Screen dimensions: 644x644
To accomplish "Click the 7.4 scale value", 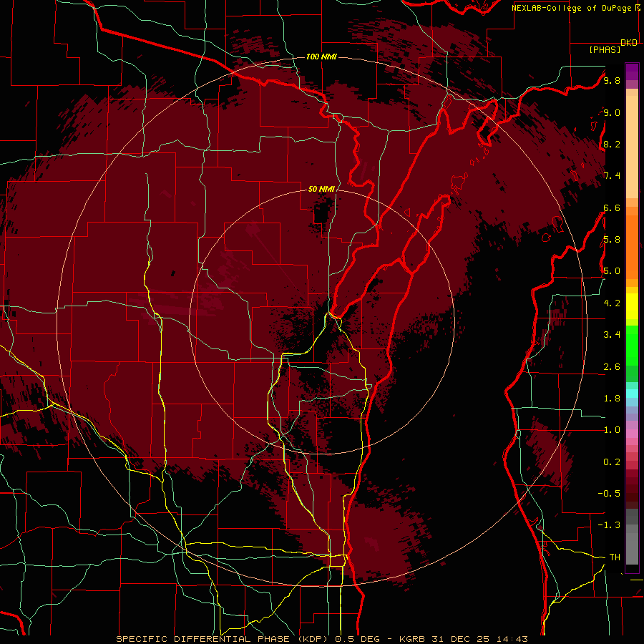I will coord(612,176).
